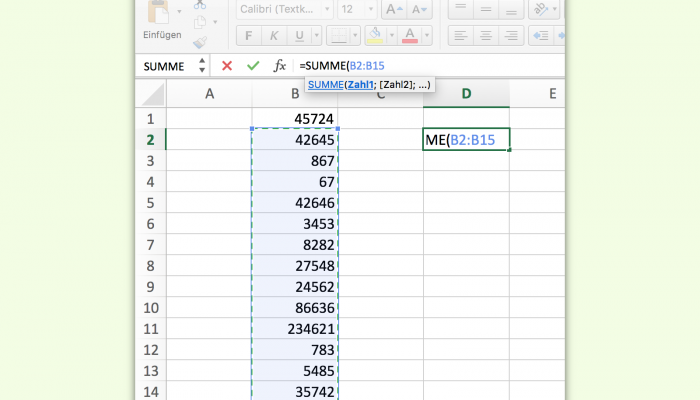Open the copy options arrow
Image resolution: width=700 pixels, height=400 pixels.
pyautogui.click(x=215, y=22)
